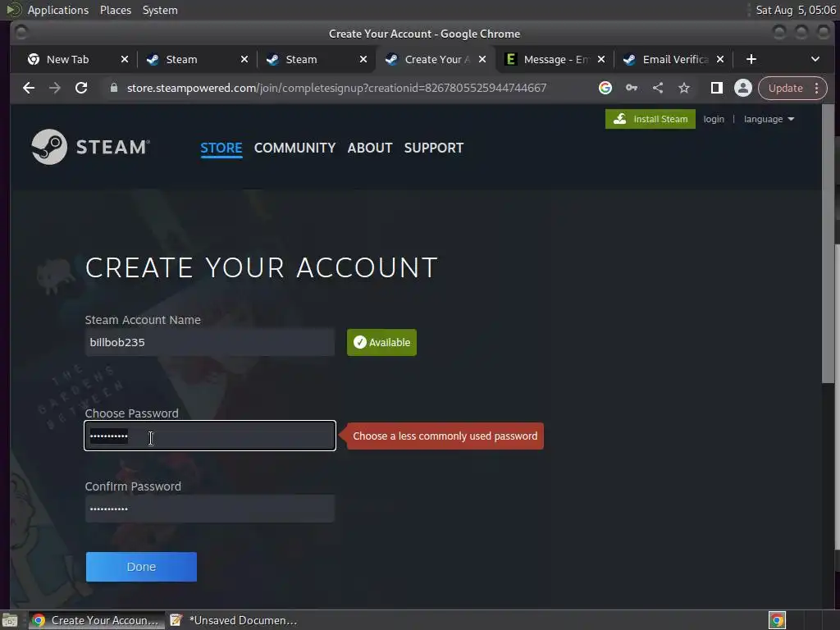
Task: Click the Update Chrome button
Action: pos(785,88)
